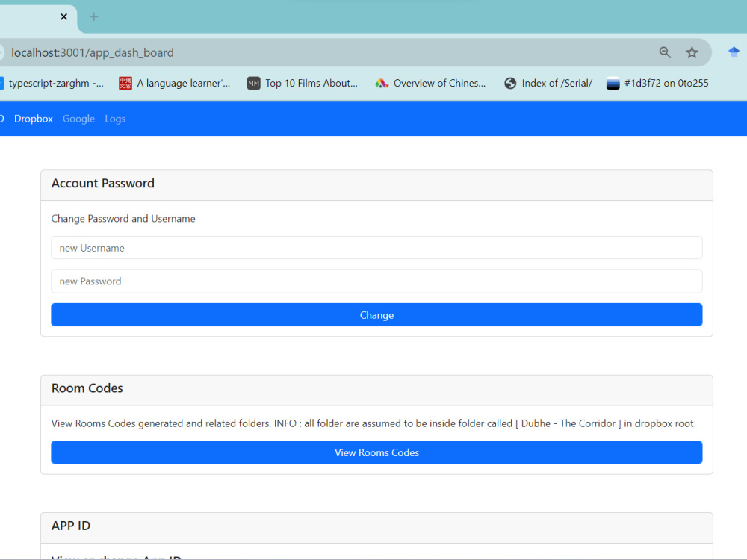Image resolution: width=747 pixels, height=560 pixels.
Task: Select the Google nav item
Action: (x=78, y=119)
